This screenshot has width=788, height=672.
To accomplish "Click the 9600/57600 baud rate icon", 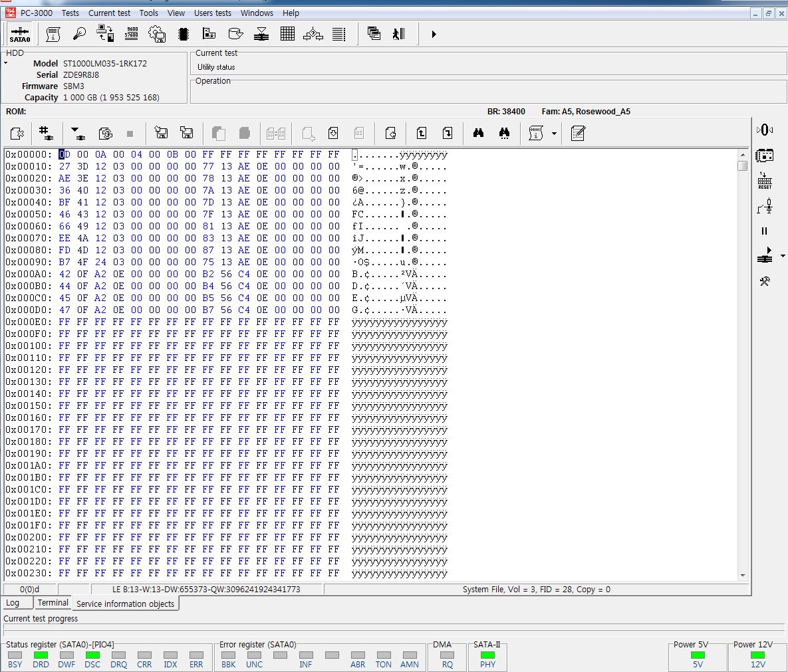I will [131, 33].
